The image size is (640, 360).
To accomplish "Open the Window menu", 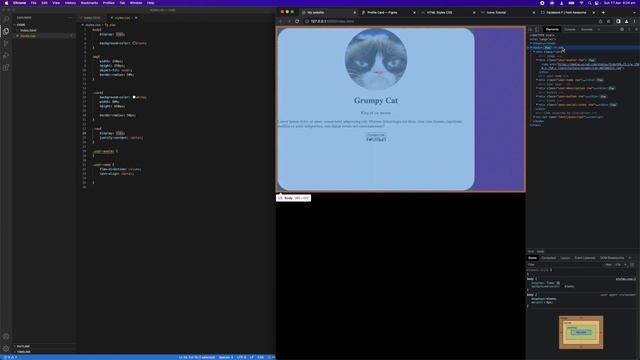I will [x=136, y=3].
